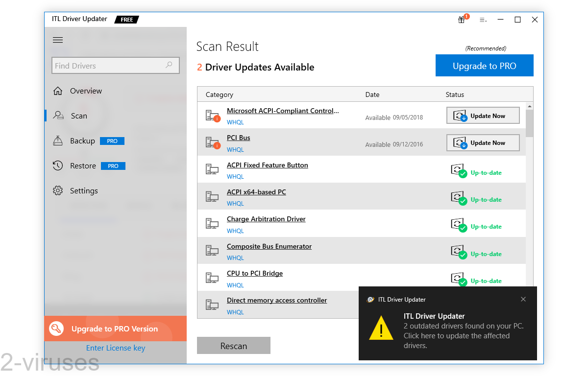This screenshot has width=588, height=376.
Task: Click the PRO badge next to Restore
Action: 113,166
